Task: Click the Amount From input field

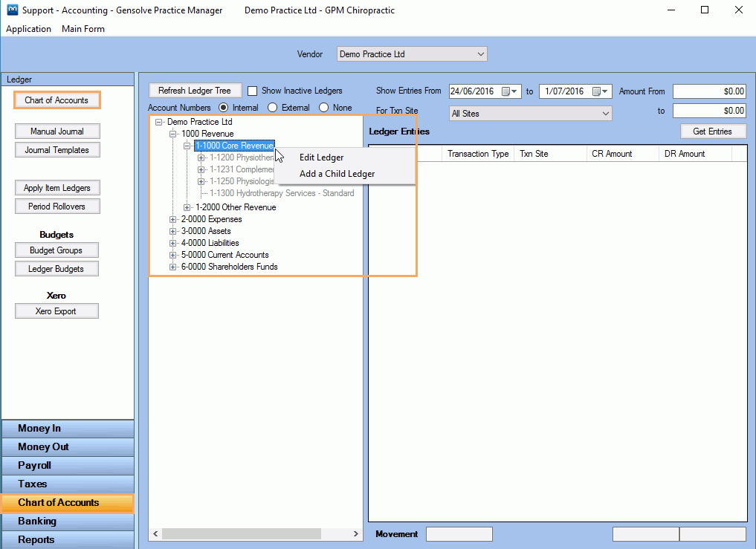Action: click(x=708, y=91)
